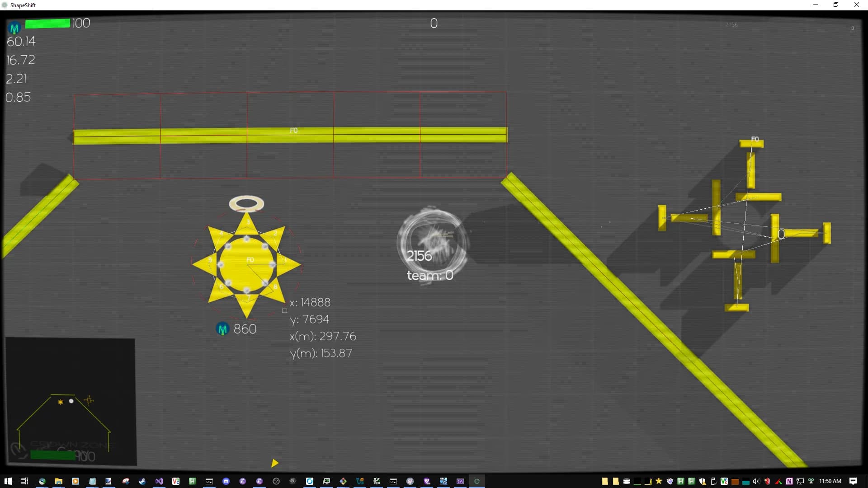Open the Windows Start menu

(8, 481)
